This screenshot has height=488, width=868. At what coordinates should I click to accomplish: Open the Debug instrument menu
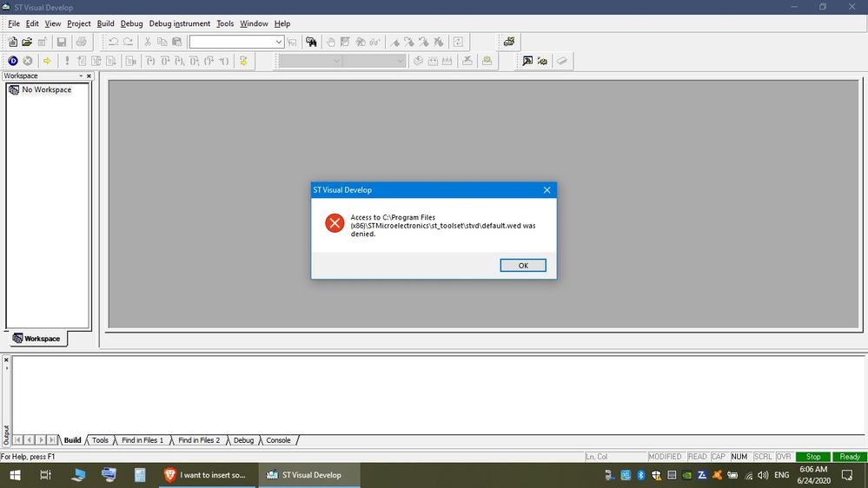click(x=179, y=23)
